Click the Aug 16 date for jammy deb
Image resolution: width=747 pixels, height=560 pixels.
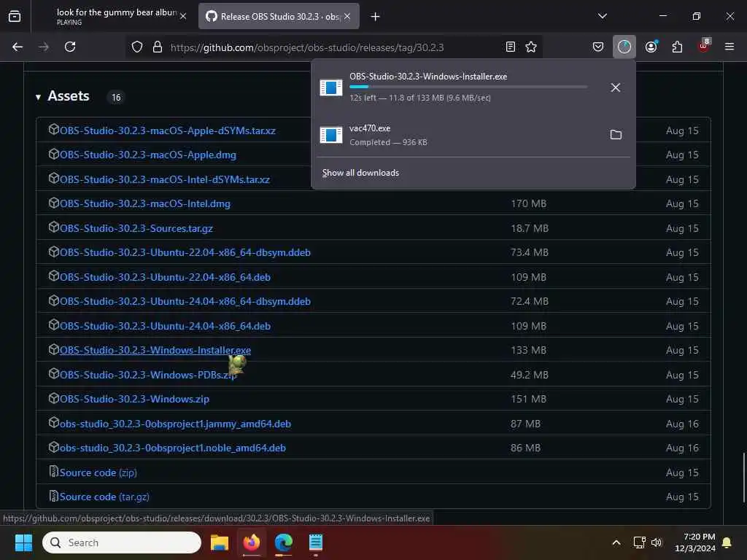click(x=682, y=424)
